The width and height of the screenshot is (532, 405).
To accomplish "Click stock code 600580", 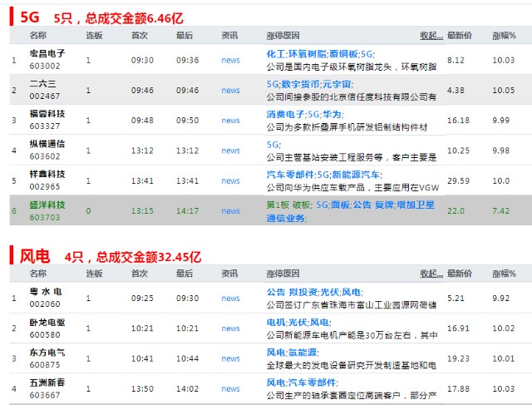I will (45, 334).
